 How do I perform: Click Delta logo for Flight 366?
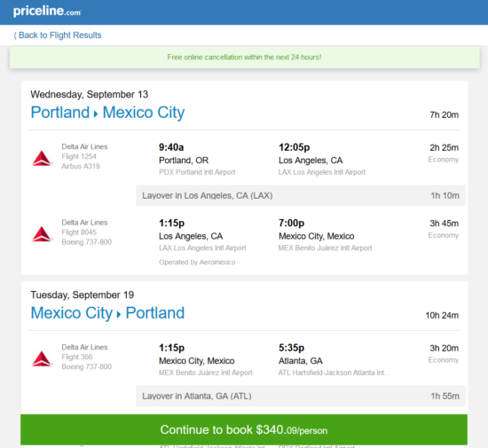[42, 358]
